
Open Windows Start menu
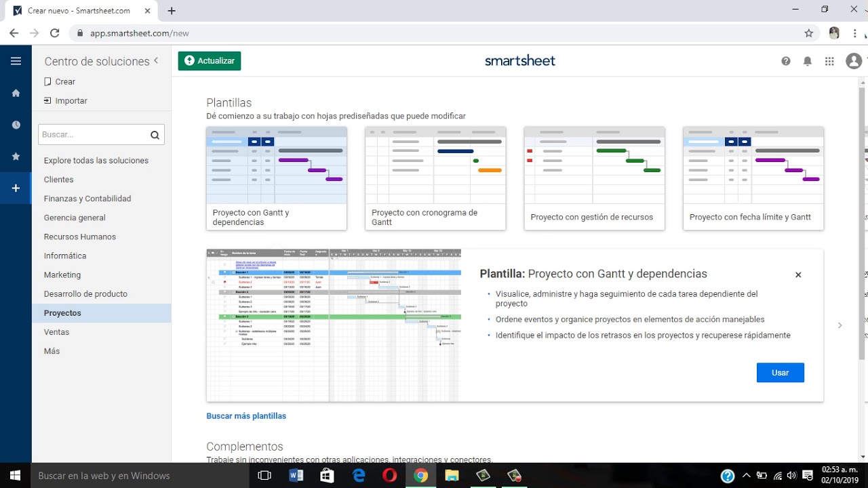pos(15,475)
